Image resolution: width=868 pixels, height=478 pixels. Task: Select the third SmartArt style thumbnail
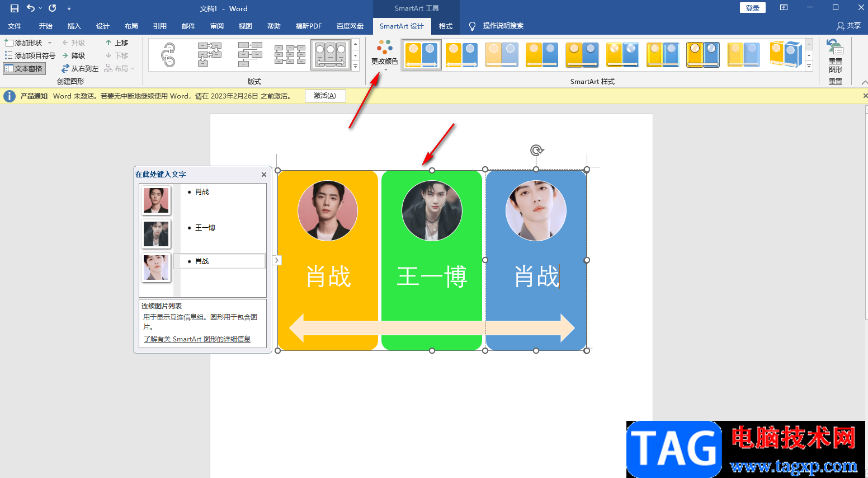click(502, 55)
